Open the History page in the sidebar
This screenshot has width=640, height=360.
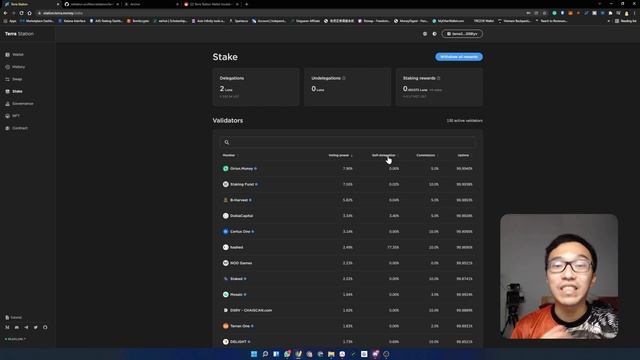click(15, 67)
